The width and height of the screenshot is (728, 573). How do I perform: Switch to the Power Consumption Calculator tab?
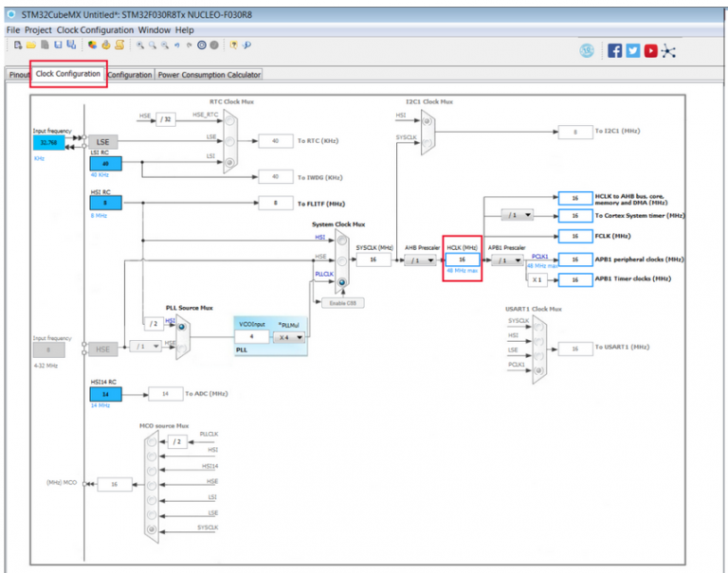pos(209,75)
